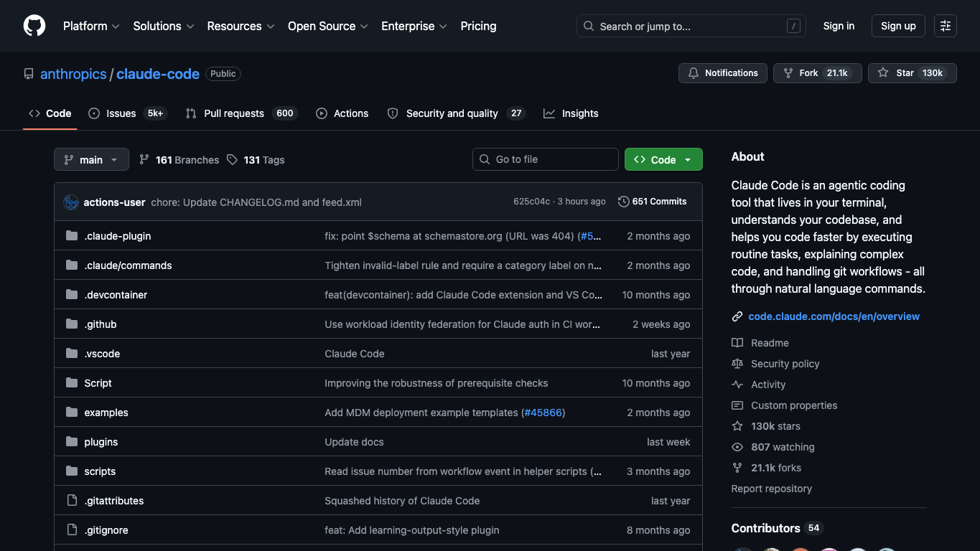Click the scale icon next to Security policy
Image resolution: width=980 pixels, height=551 pixels.
point(737,364)
